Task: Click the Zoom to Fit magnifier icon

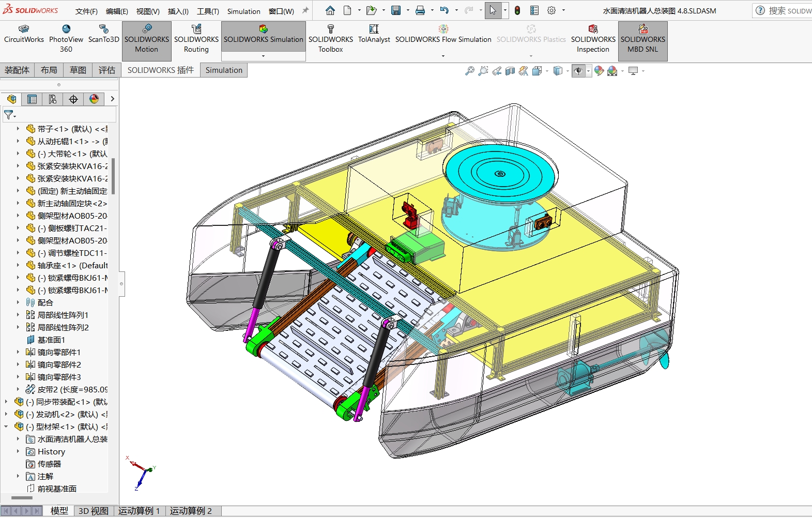Action: click(469, 71)
